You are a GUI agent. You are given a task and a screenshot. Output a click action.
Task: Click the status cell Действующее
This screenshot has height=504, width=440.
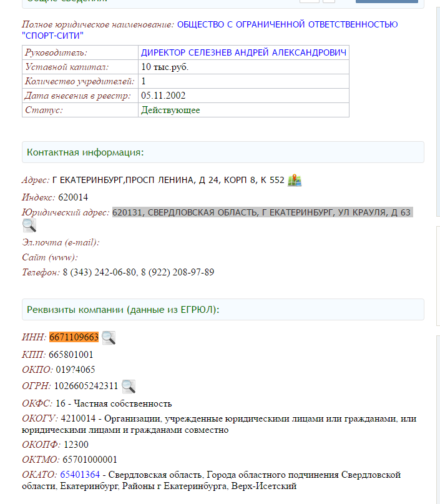(243, 110)
